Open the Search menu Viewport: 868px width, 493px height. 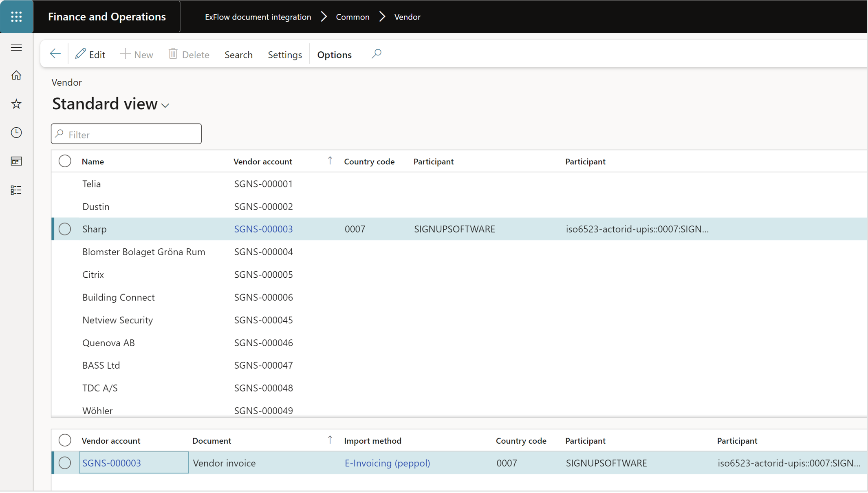point(238,54)
